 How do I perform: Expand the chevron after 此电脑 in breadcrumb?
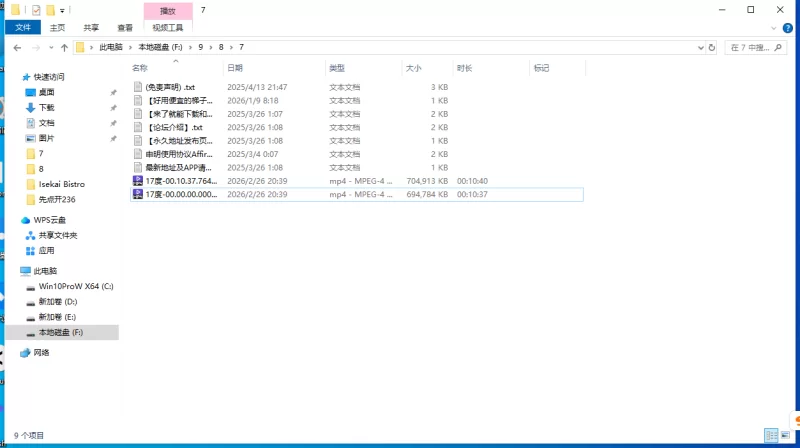pos(130,47)
